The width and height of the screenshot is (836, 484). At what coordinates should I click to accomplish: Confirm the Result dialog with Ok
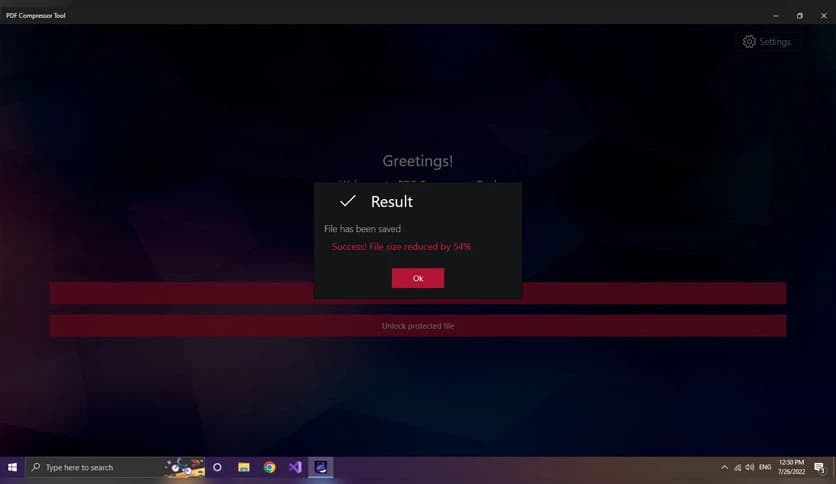click(417, 278)
